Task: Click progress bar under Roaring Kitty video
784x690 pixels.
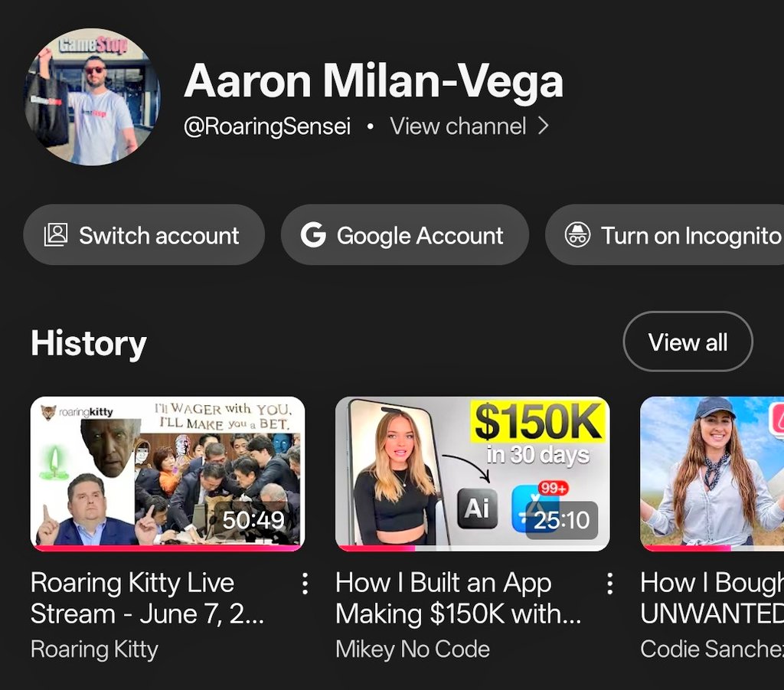Action: [x=168, y=548]
